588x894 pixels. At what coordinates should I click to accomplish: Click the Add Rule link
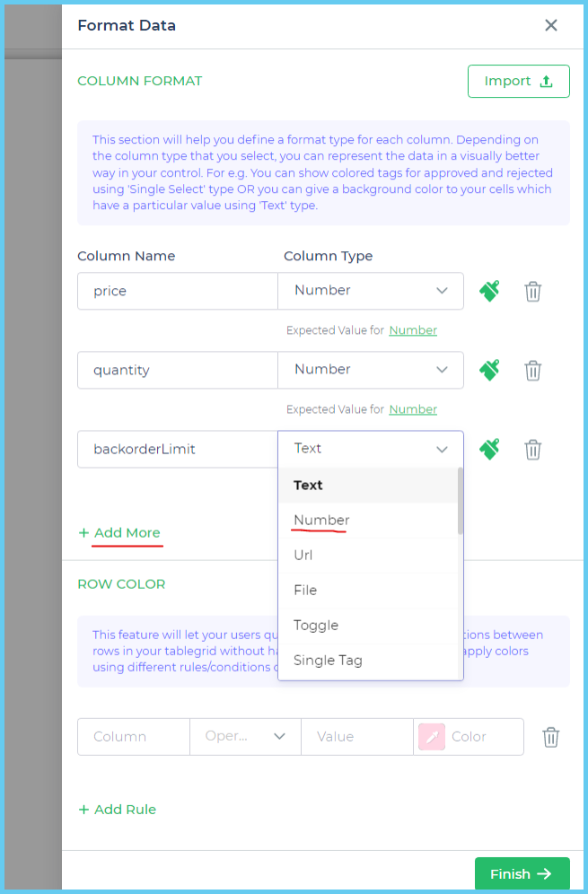point(117,809)
